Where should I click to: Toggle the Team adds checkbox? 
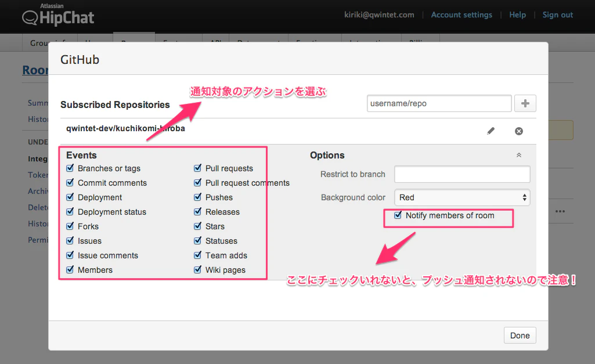[x=197, y=255]
